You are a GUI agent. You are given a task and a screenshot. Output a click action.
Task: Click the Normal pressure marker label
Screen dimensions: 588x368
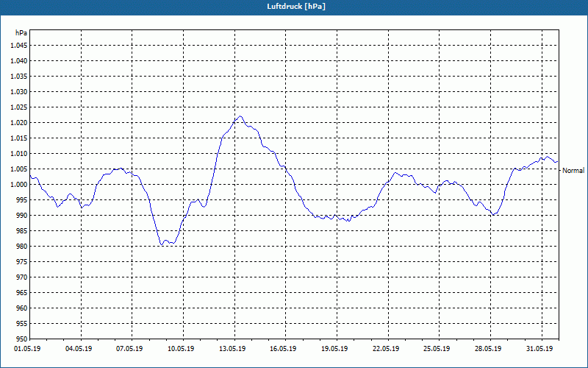(573, 171)
